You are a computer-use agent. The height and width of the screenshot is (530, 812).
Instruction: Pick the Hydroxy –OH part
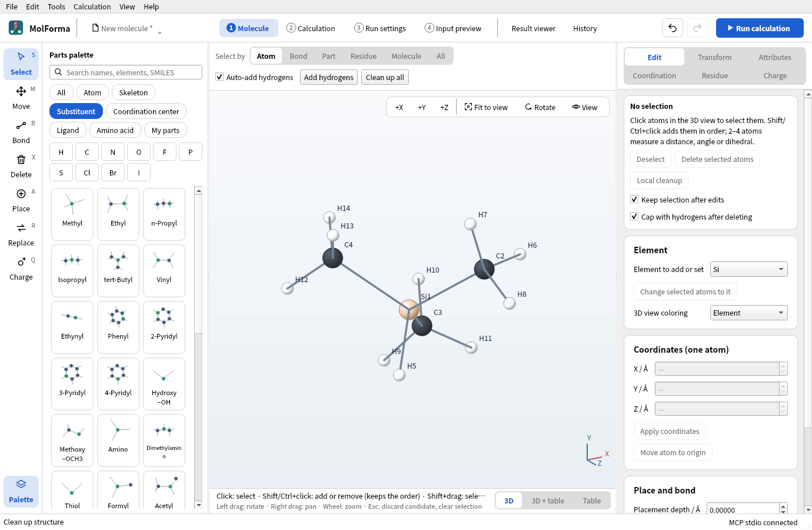pyautogui.click(x=164, y=384)
